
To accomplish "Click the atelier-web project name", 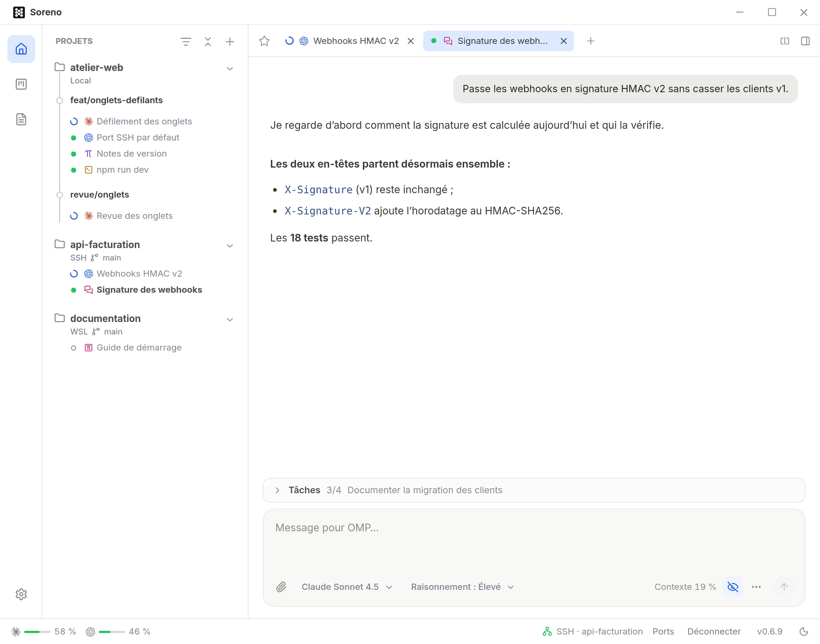I will click(97, 67).
